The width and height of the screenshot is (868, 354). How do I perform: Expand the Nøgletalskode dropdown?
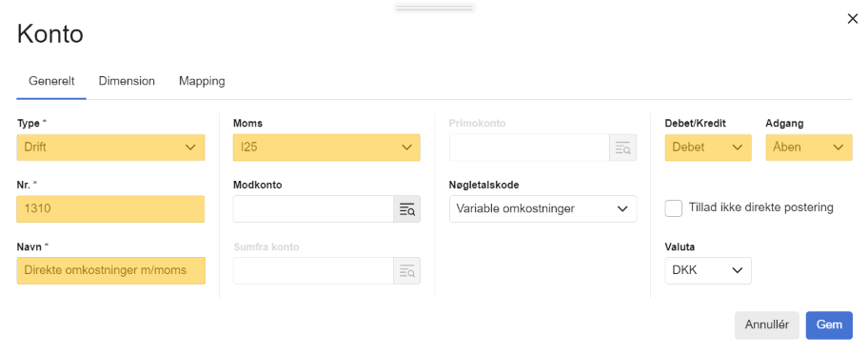coord(543,209)
